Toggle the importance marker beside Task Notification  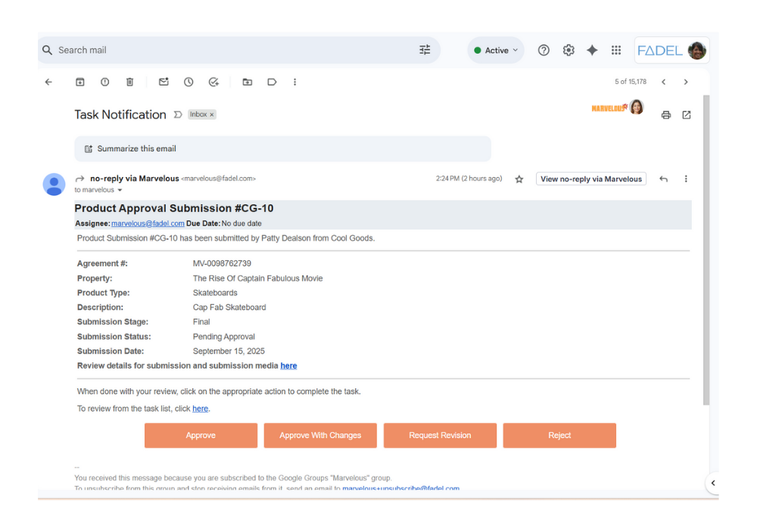[178, 115]
